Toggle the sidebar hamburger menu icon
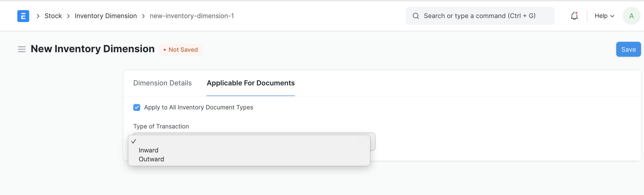 coord(22,49)
